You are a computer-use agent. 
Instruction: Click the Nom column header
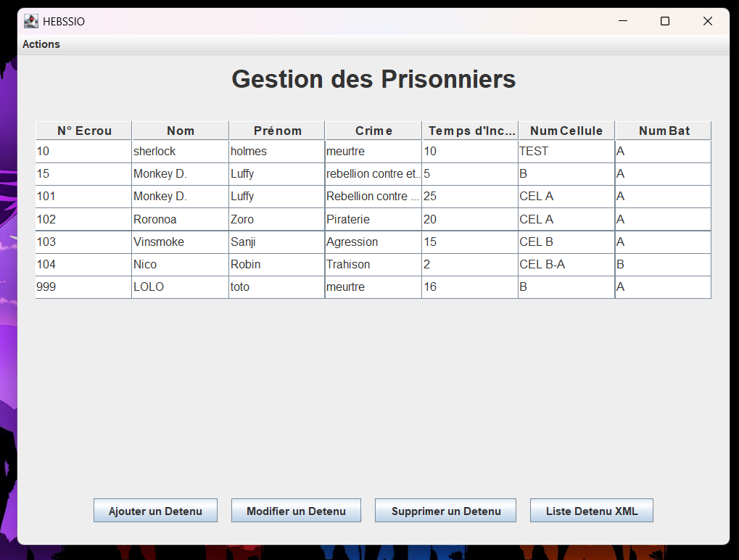(x=181, y=131)
